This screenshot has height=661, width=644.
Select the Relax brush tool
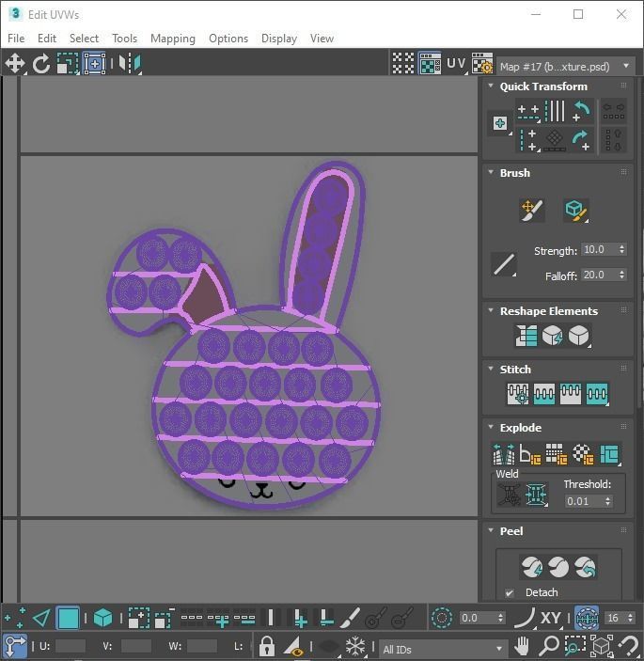pyautogui.click(x=576, y=210)
